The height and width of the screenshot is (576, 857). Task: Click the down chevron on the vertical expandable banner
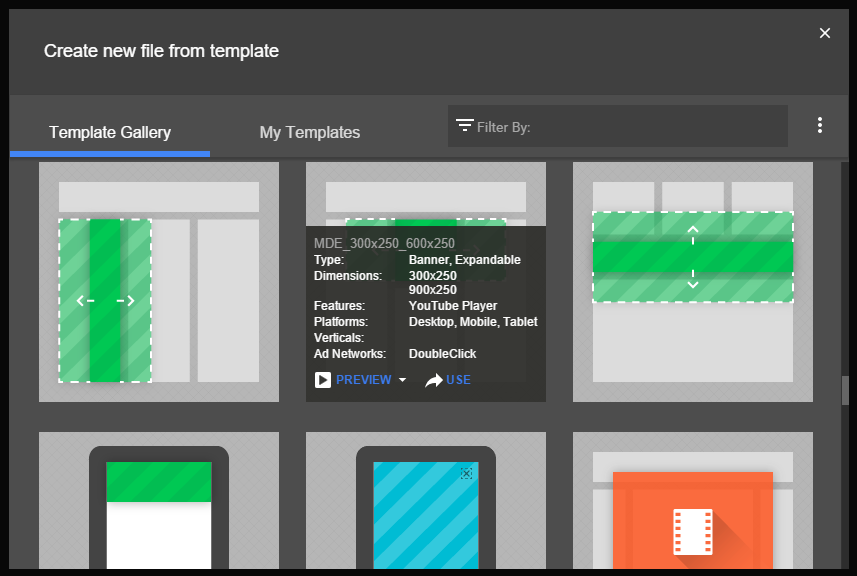(692, 284)
